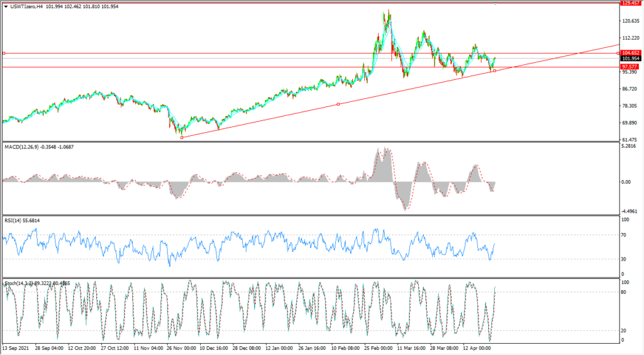Click the 69.890 price scale value
This screenshot has width=644, height=355.
tap(630, 123)
